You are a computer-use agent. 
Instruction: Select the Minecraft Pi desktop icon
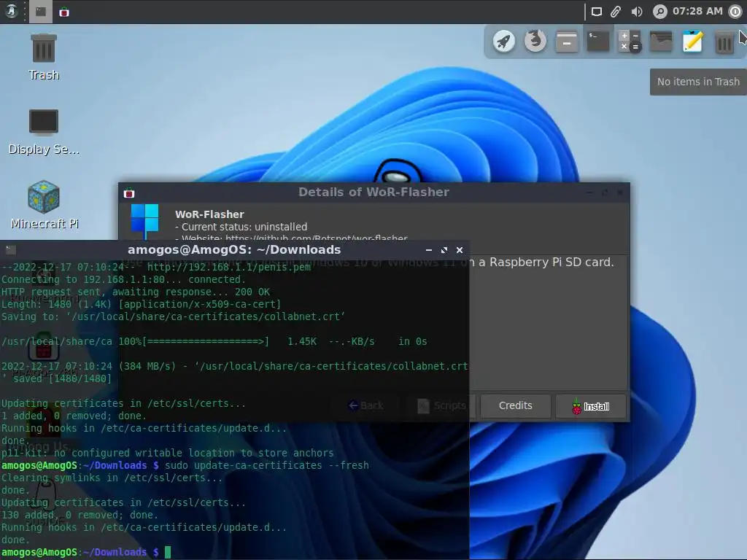click(x=44, y=205)
